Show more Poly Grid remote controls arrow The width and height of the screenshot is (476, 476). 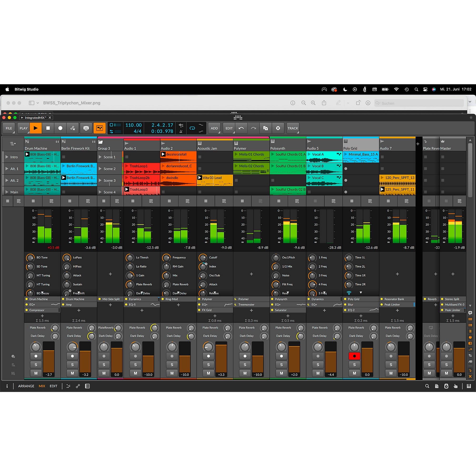361,293
